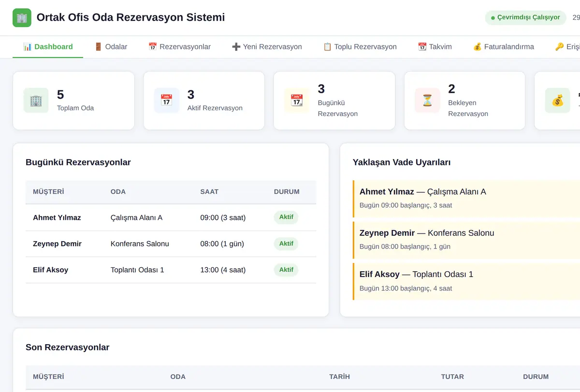The height and width of the screenshot is (392, 580).
Task: Click the green building app logo icon
Action: coord(22,18)
